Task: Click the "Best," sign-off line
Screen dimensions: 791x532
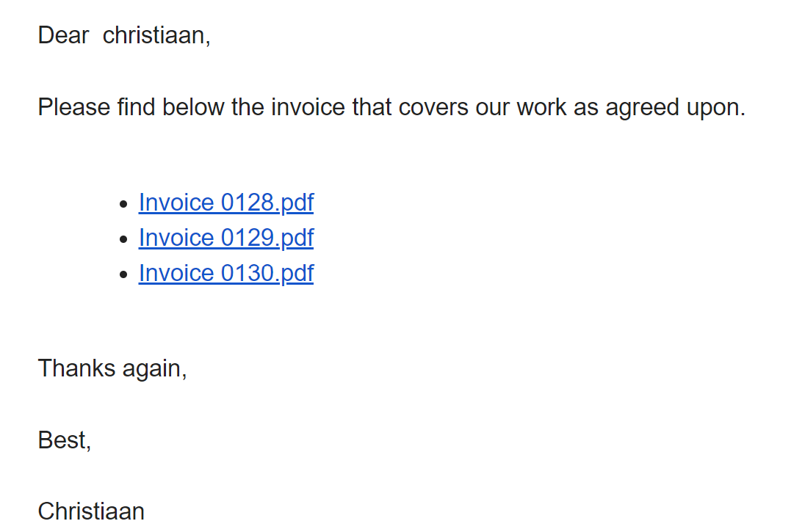Action: pos(65,440)
